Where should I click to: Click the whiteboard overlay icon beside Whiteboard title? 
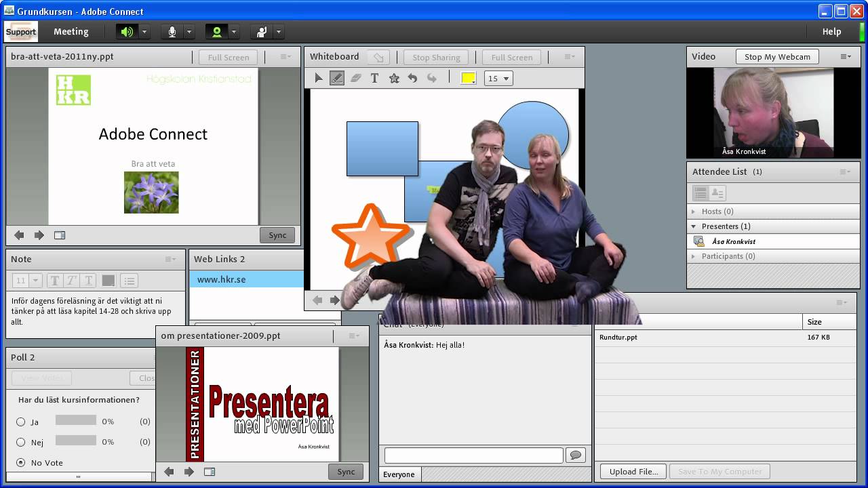[378, 57]
